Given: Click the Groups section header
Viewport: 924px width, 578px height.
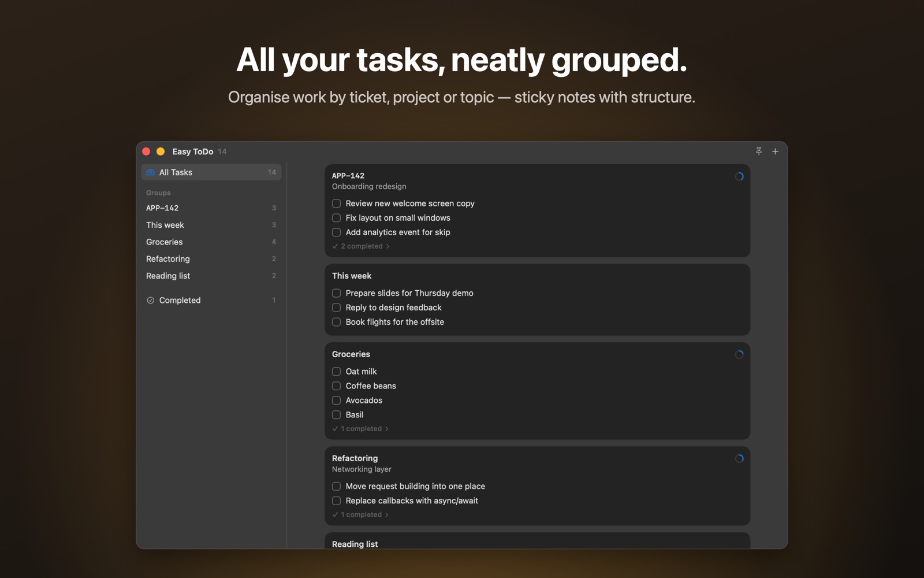Looking at the screenshot, I should pyautogui.click(x=158, y=193).
